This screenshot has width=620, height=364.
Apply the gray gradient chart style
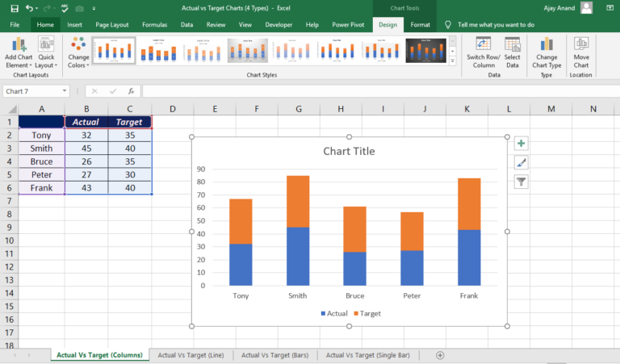coord(248,51)
